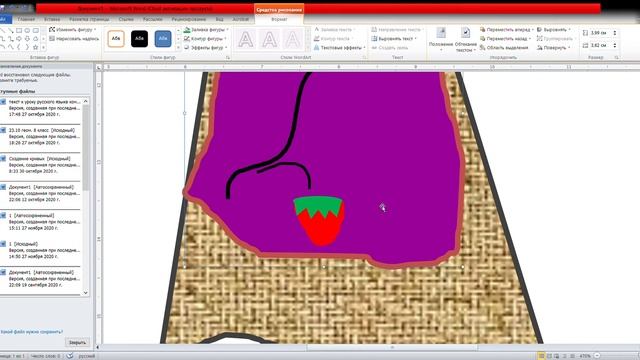Open Selection Pane (Область выделения)

pos(504,47)
